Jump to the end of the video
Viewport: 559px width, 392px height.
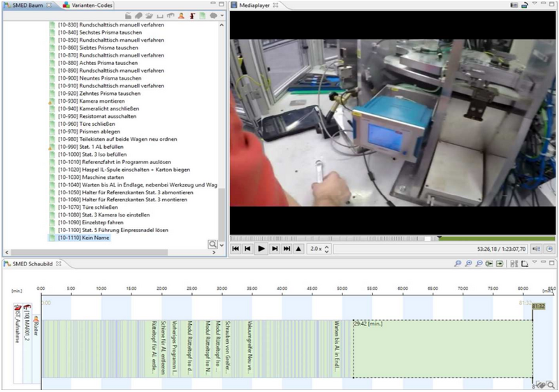[x=286, y=248]
